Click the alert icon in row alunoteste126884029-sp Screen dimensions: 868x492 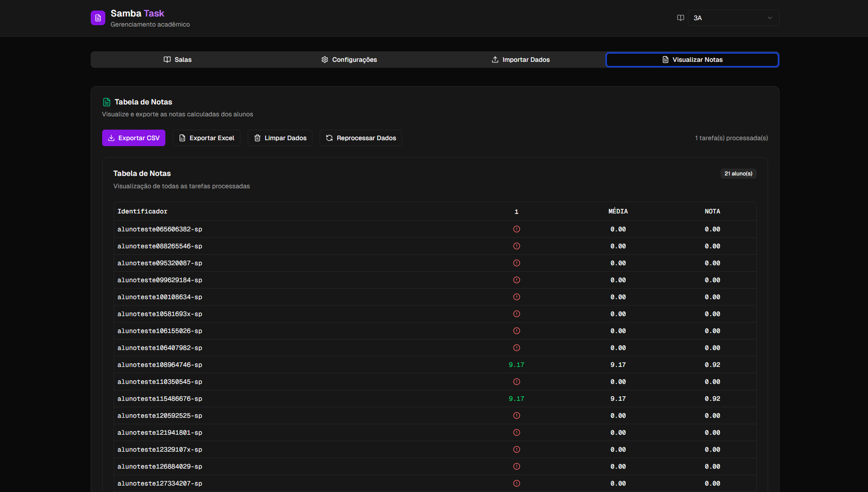pyautogui.click(x=516, y=466)
